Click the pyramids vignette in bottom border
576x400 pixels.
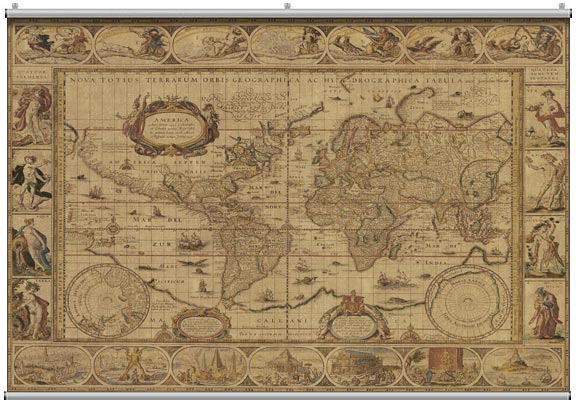[x=210, y=365]
